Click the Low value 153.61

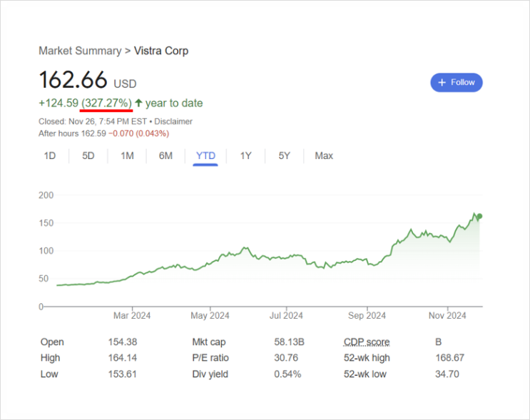[x=122, y=374]
